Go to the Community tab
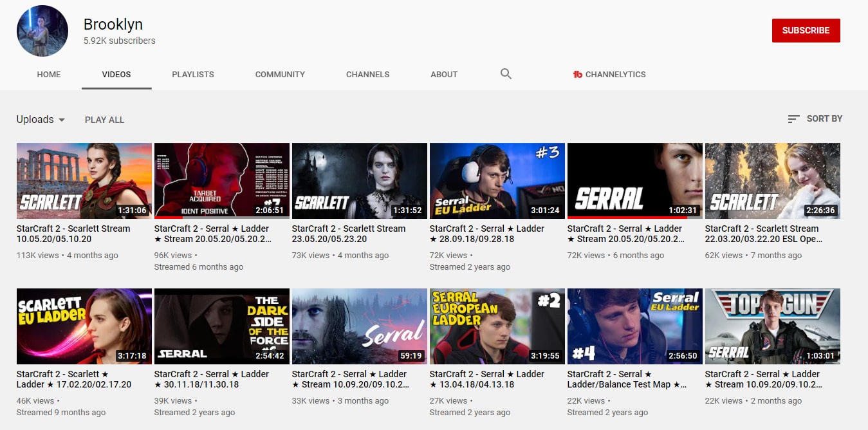 (280, 74)
